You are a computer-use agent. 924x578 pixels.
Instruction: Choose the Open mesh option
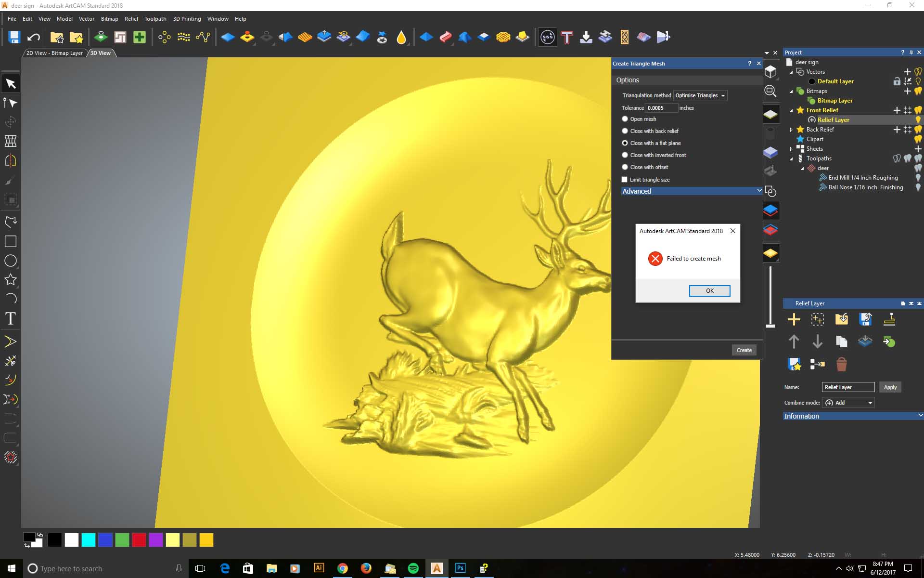coord(625,119)
